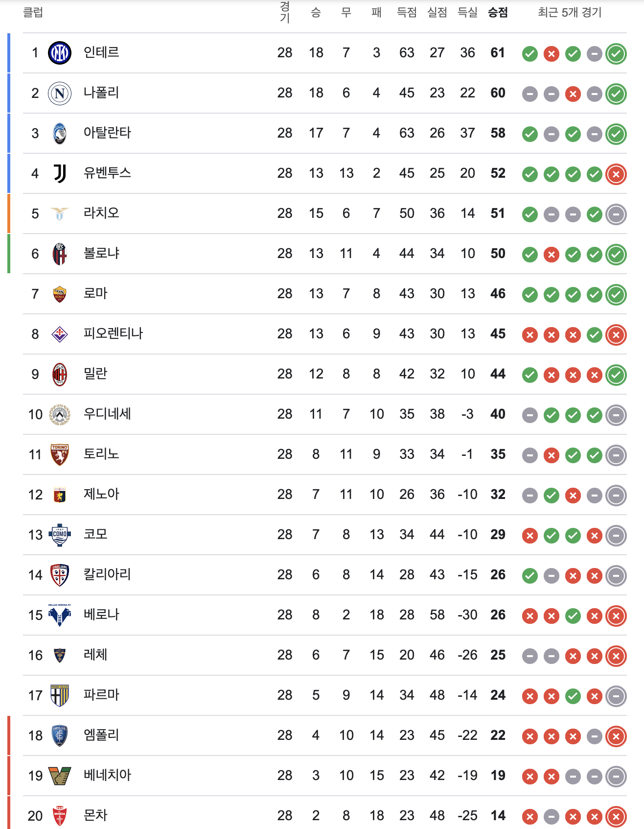Open the Torino crest icon
This screenshot has height=829, width=644.
pos(60,454)
